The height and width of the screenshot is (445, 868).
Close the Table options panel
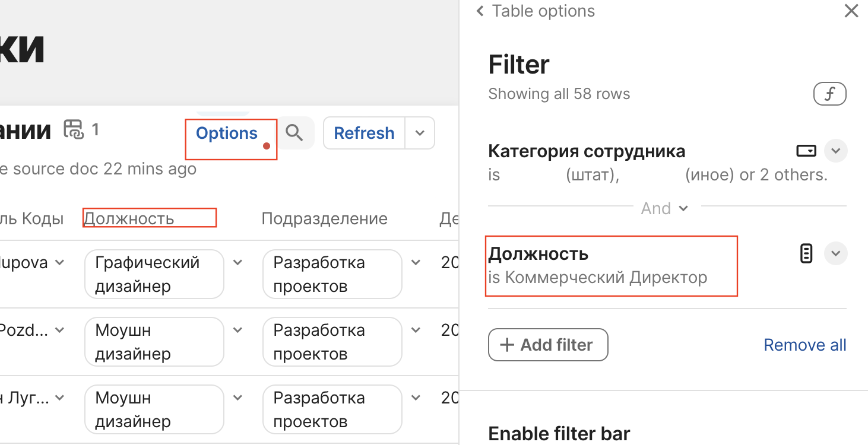[851, 11]
